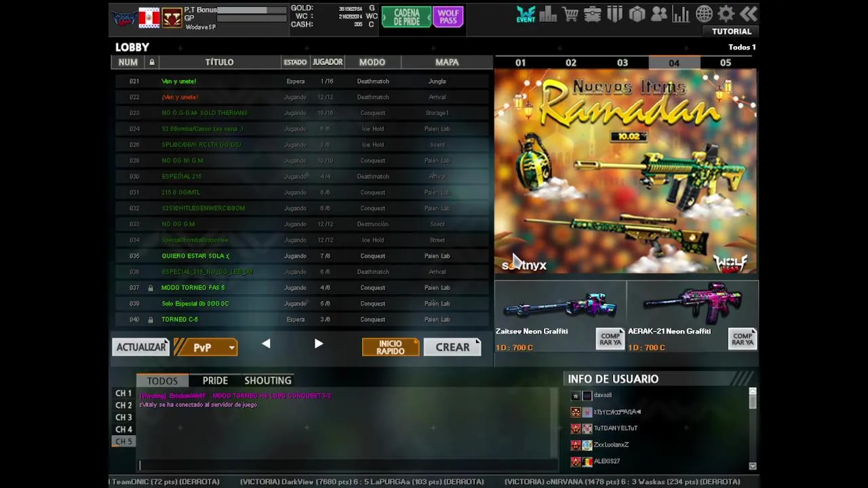Switch chat to TODOS tab

pyautogui.click(x=163, y=381)
